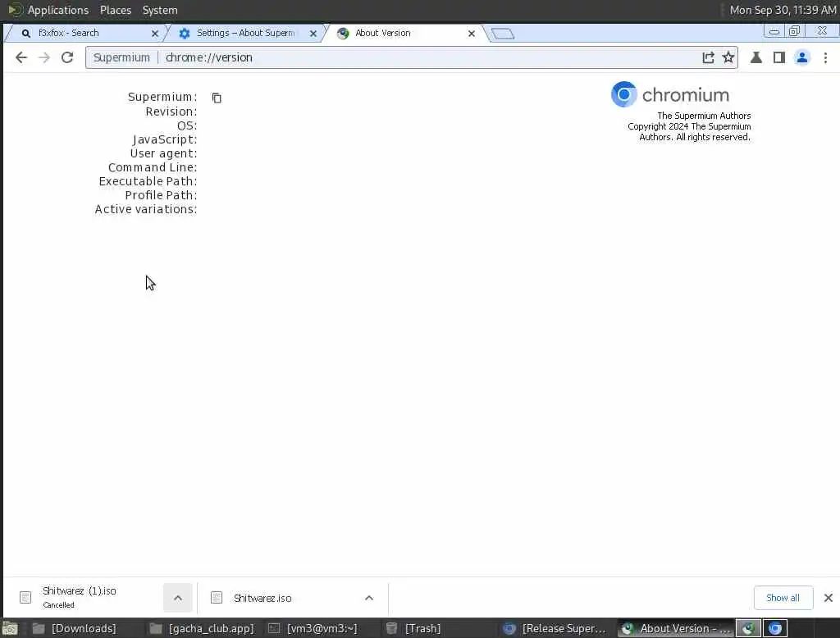Viewport: 840px width, 638px height.
Task: Toggle the side panel icon
Action: (x=779, y=57)
